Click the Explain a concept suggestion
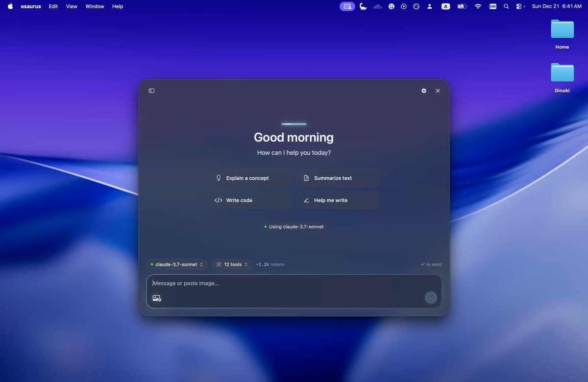The height and width of the screenshot is (382, 588). [251, 178]
